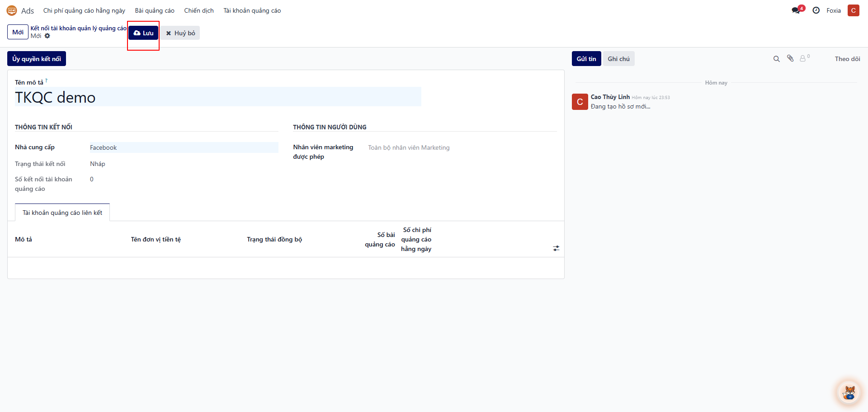Select the Tài khoản quảng cáo liên kết tab
This screenshot has height=412, width=868.
(62, 213)
